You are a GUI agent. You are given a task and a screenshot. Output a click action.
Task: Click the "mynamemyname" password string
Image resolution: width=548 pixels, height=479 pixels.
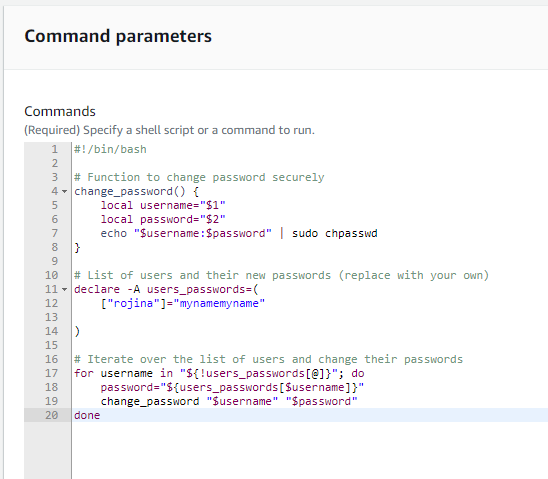pyautogui.click(x=219, y=303)
